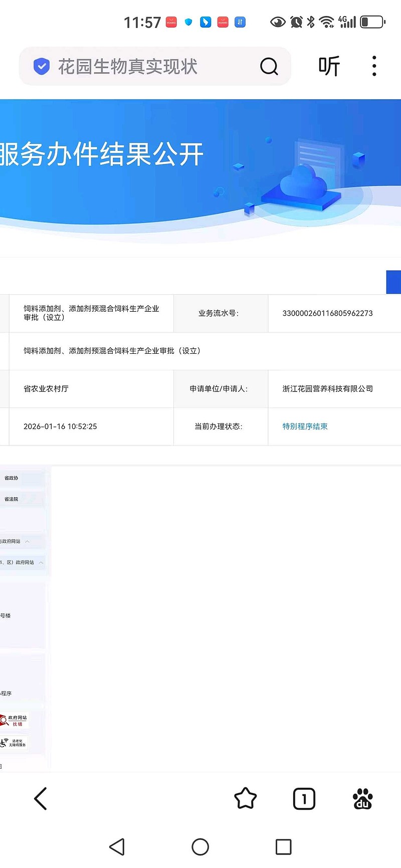Viewport: 401px width, 868px height.
Task: Tap the Android recent apps square
Action: [x=284, y=847]
